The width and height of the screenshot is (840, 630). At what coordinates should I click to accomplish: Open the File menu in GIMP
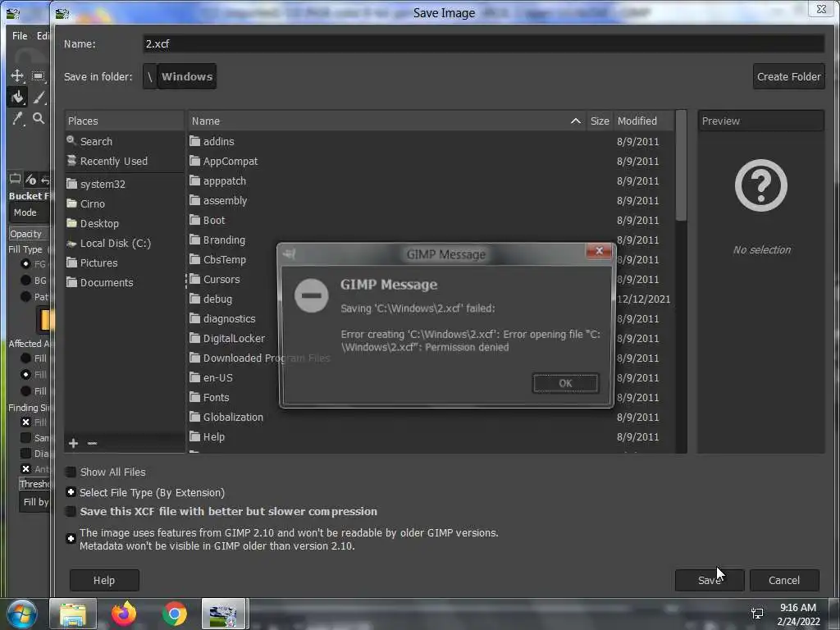click(x=20, y=36)
